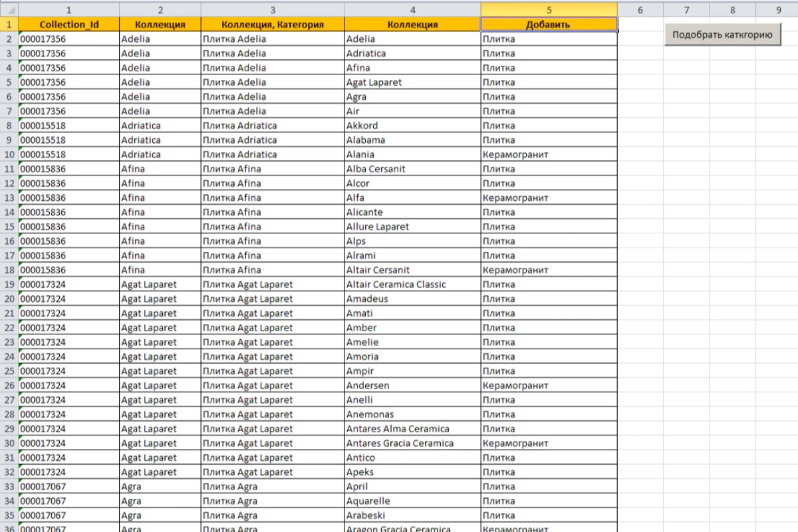Screen dimensions: 798x532
Task: Select column header 5
Action: click(x=549, y=10)
